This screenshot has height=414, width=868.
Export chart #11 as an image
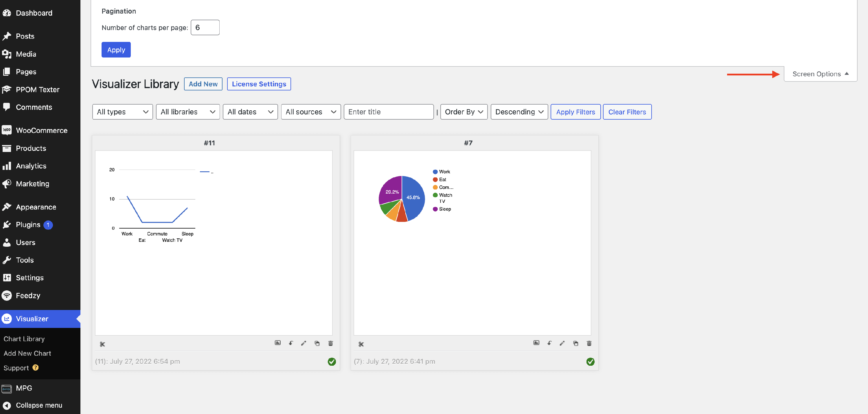point(278,343)
